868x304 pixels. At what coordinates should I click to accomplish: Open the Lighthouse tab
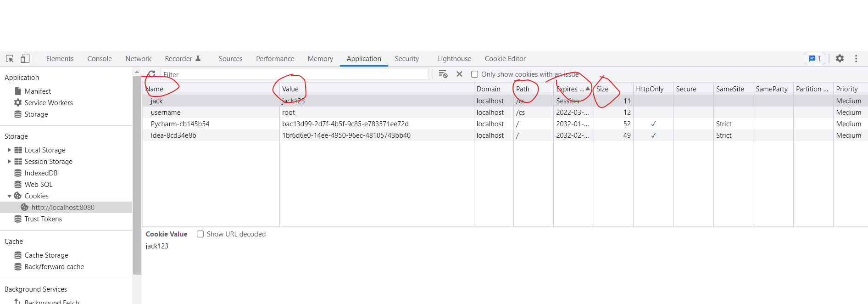[x=454, y=58]
